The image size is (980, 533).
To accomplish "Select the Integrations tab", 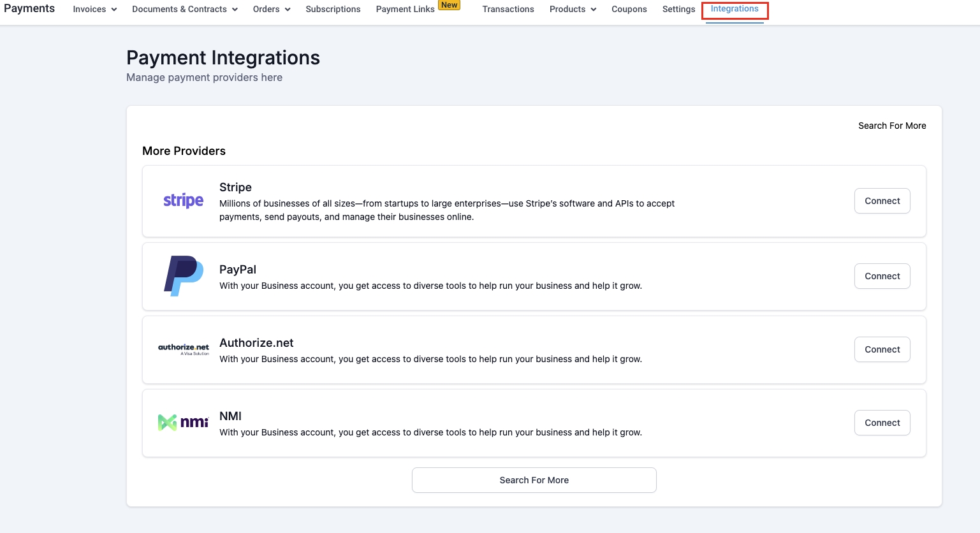I will coord(735,10).
